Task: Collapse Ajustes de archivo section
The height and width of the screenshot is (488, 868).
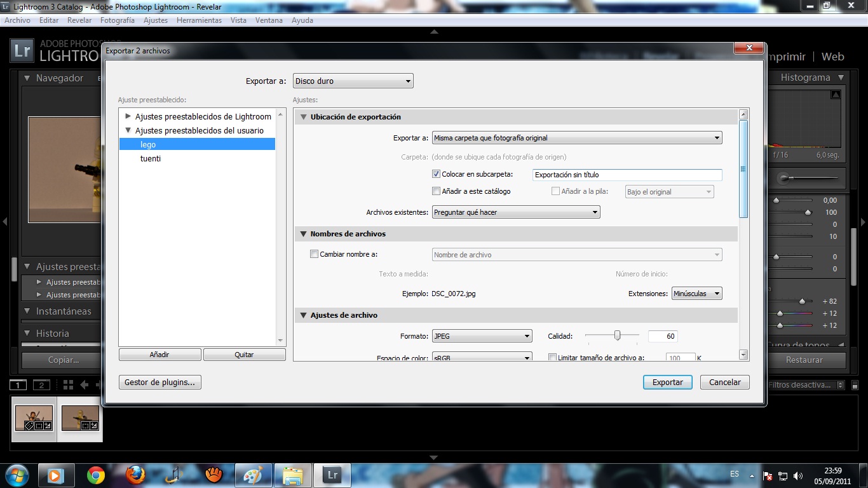Action: tap(303, 315)
